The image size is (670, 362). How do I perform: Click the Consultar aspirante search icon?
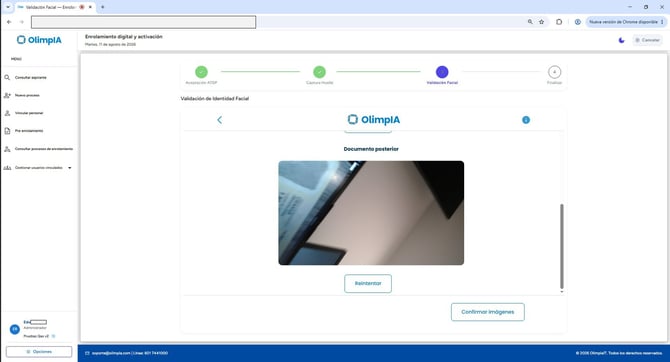pyautogui.click(x=7, y=77)
